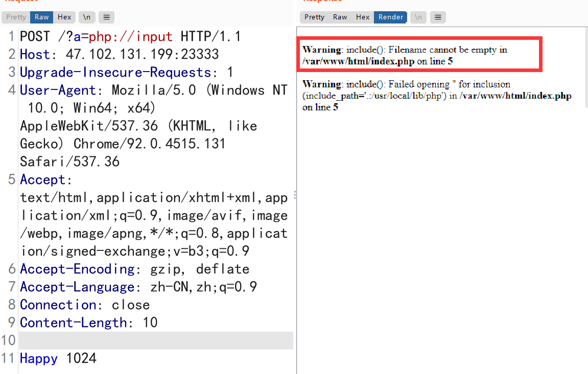588x374 pixels.
Task: Show the request in Hex view
Action: pyautogui.click(x=64, y=17)
